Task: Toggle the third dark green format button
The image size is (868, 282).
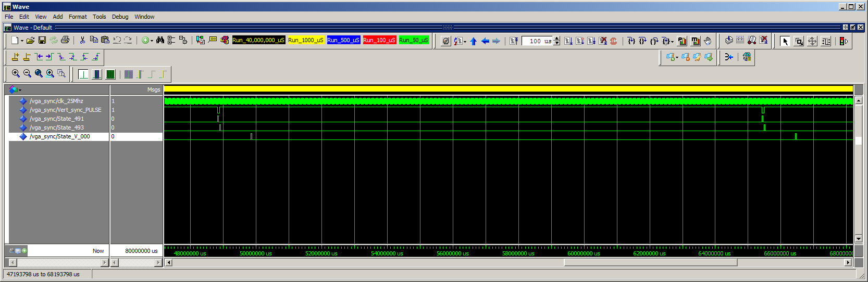Action: 110,74
